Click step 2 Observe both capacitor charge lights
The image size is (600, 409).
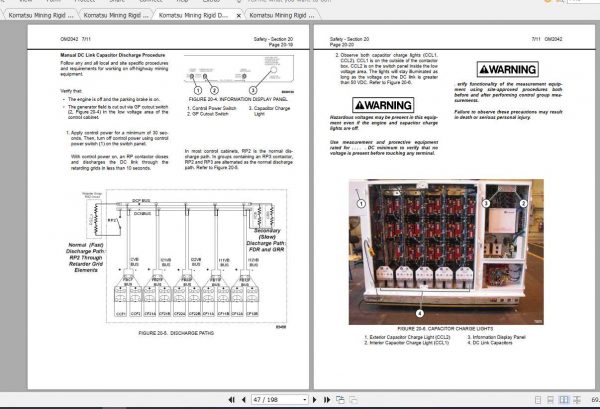pos(386,69)
